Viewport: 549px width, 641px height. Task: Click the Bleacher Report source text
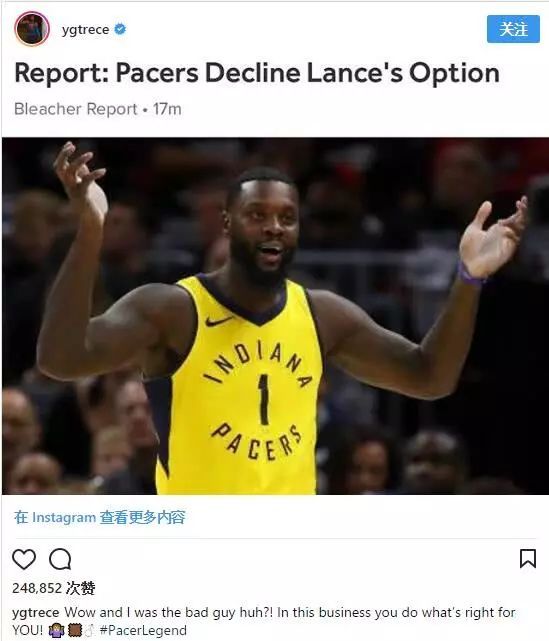[x=76, y=109]
